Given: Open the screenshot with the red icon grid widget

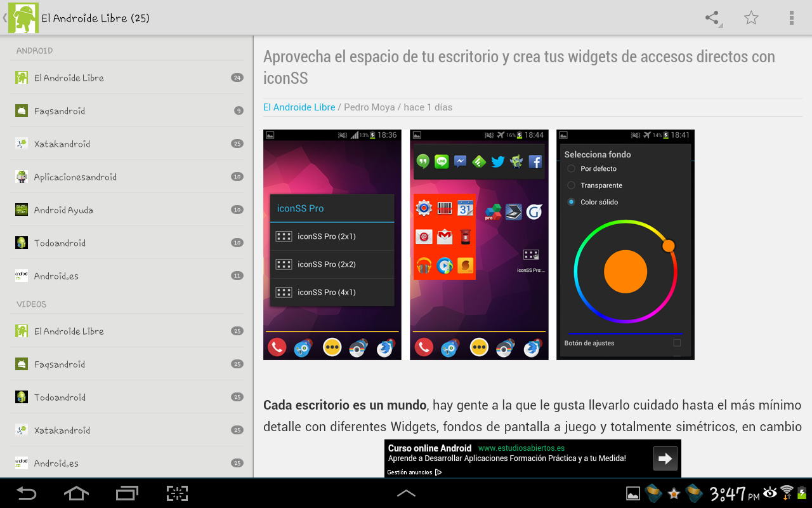Looking at the screenshot, I should (479, 245).
